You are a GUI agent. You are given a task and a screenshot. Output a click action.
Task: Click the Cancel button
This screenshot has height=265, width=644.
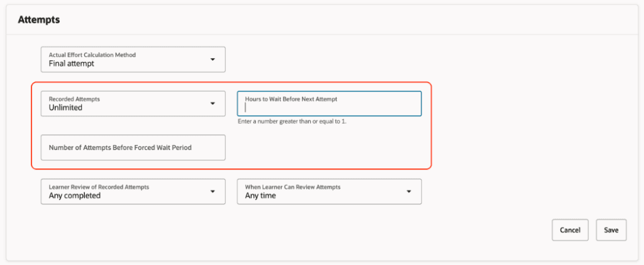[570, 230]
